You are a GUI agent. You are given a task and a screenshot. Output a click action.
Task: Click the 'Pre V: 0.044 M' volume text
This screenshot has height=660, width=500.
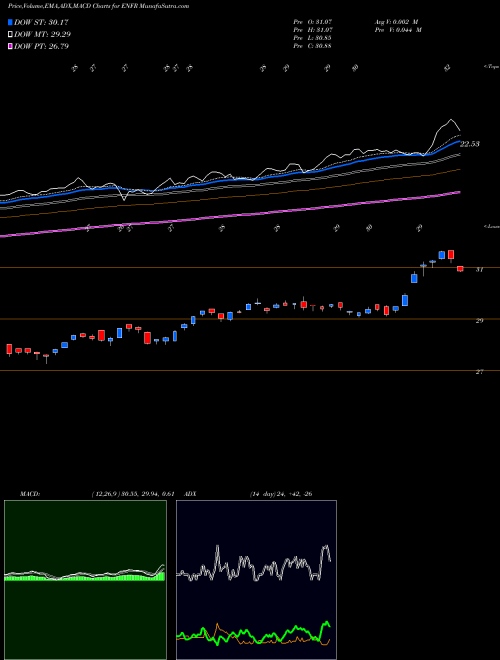point(397,30)
